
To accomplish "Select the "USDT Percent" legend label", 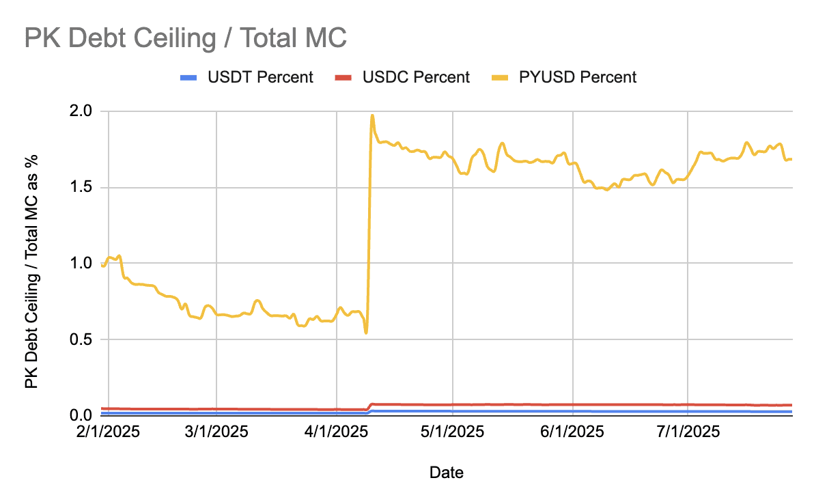I will tap(260, 77).
